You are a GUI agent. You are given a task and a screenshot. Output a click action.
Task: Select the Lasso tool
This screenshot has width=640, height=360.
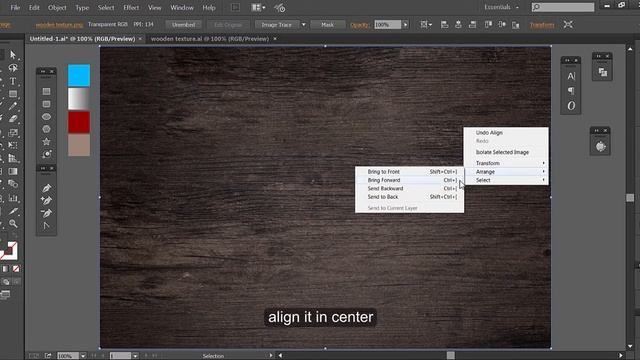coord(13,68)
